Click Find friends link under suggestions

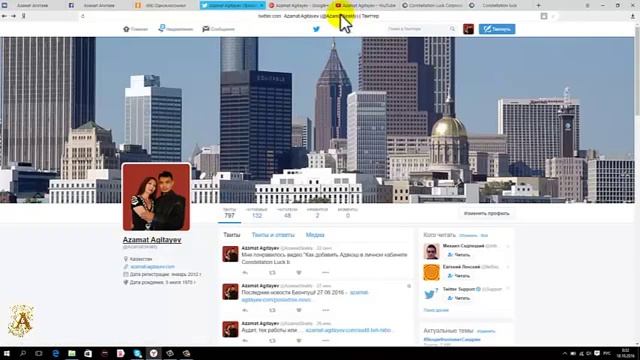[x=436, y=310]
